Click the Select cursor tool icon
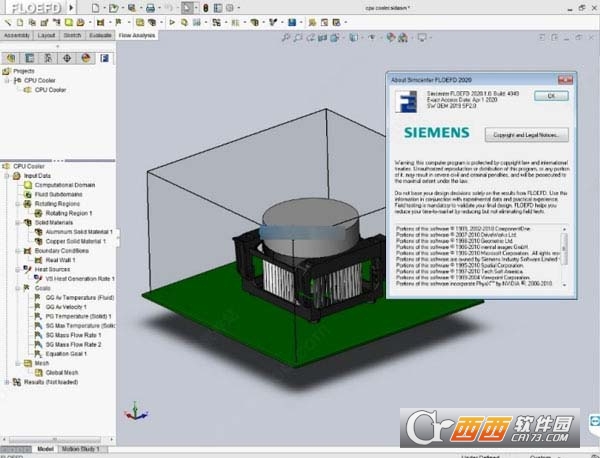The width and height of the screenshot is (600, 458). point(187,8)
